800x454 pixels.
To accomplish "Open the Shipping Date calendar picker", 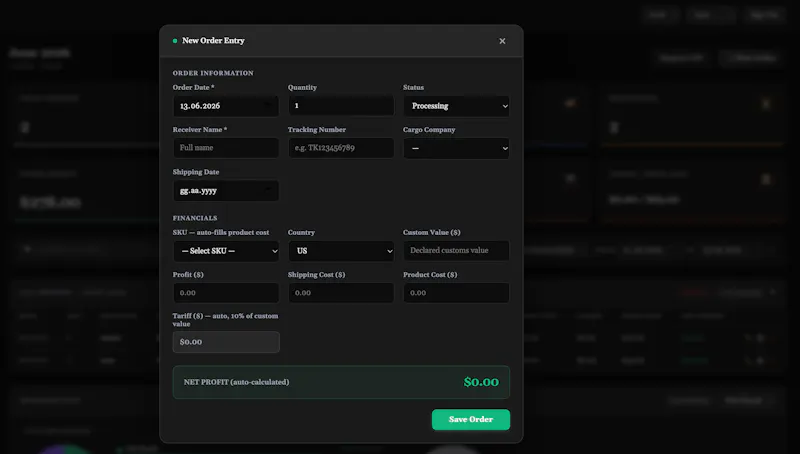I will tap(267, 190).
